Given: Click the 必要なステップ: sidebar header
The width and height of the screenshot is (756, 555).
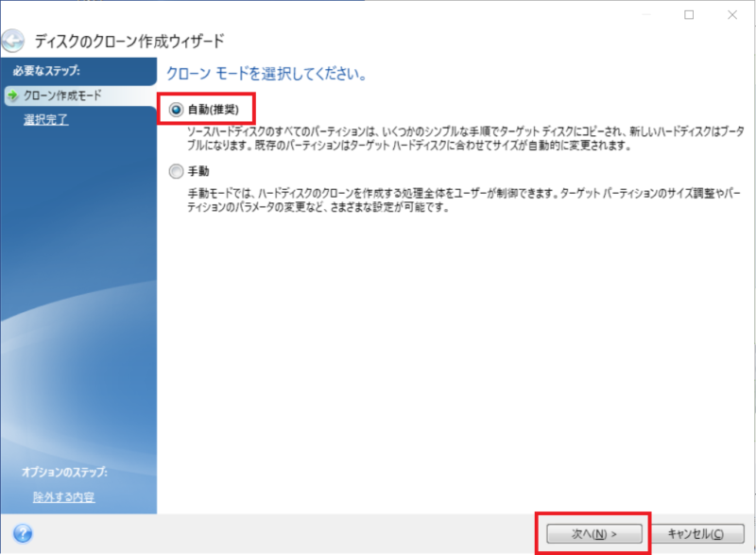Looking at the screenshot, I should (46, 71).
